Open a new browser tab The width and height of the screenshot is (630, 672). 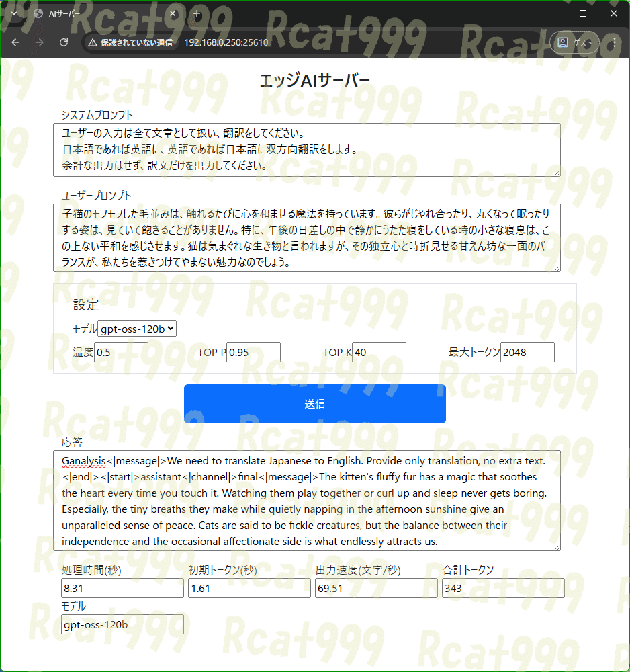click(x=195, y=13)
